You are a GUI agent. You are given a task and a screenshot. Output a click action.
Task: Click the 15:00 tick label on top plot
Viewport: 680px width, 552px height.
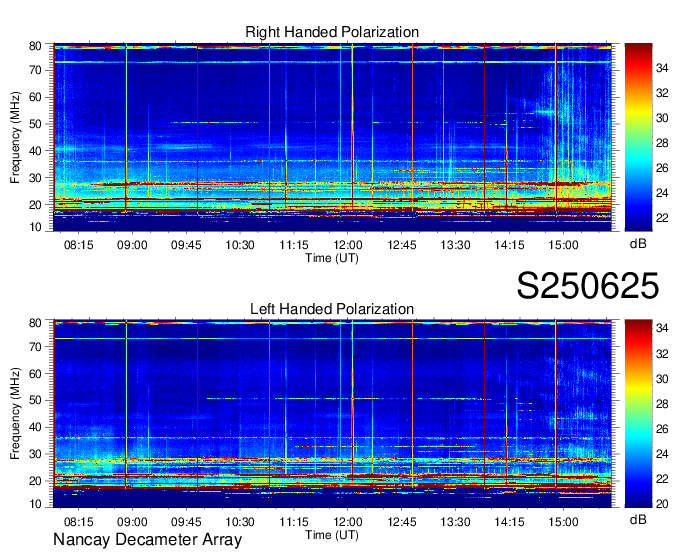click(x=563, y=245)
